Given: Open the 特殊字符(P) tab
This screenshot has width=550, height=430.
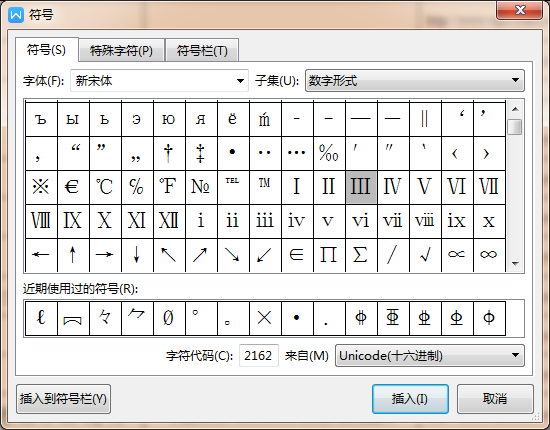Looking at the screenshot, I should [121, 51].
